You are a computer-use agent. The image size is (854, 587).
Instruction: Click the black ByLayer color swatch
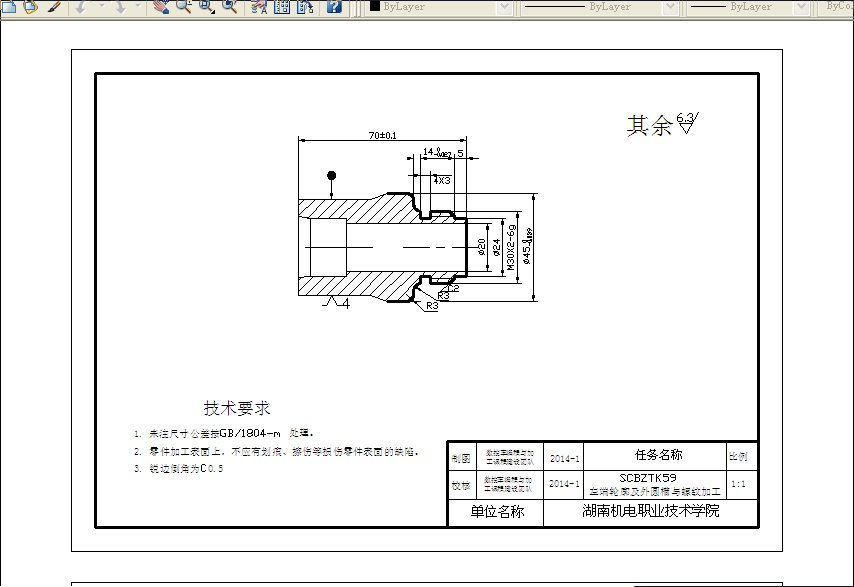tap(373, 7)
